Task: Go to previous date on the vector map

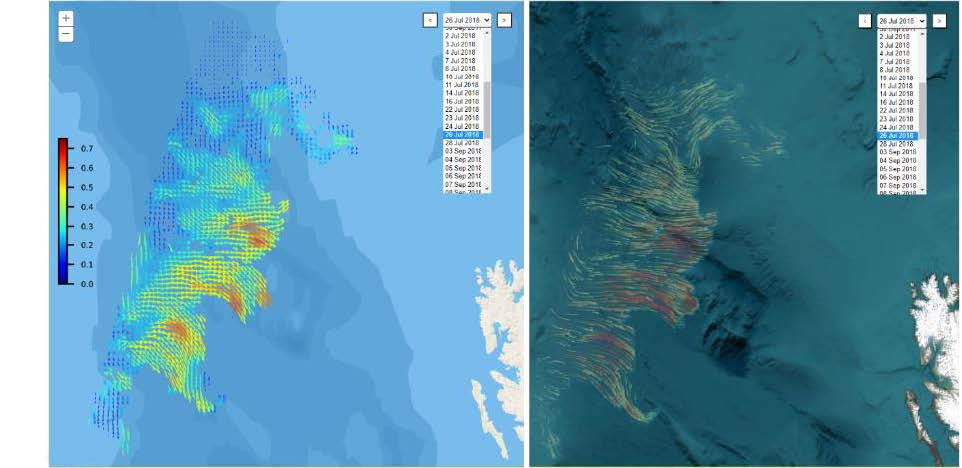Action: pos(429,19)
